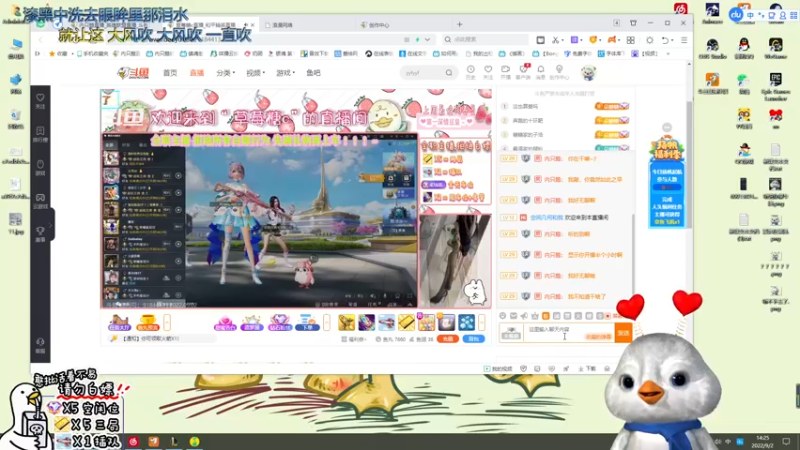Expand the activity buttons arrow after 鱼丸预言
Screen dimensions: 800x450
(x=167, y=322)
